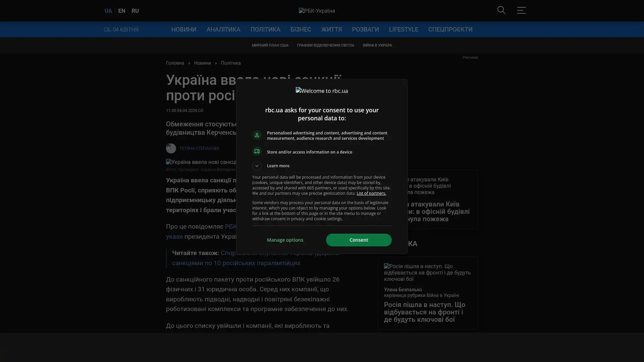Viewport: 644px width, 362px height.
Task: Expand the Learn more chevron
Action: pyautogui.click(x=257, y=166)
